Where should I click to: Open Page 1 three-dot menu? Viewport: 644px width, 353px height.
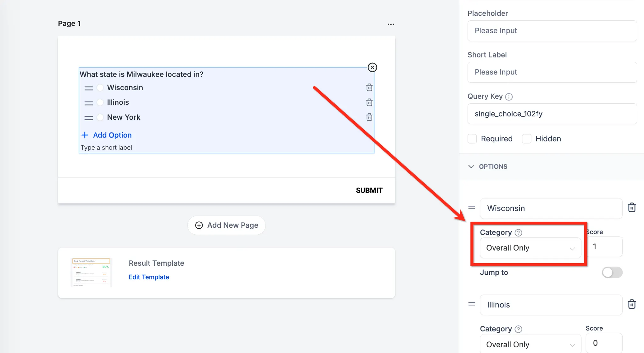(391, 24)
